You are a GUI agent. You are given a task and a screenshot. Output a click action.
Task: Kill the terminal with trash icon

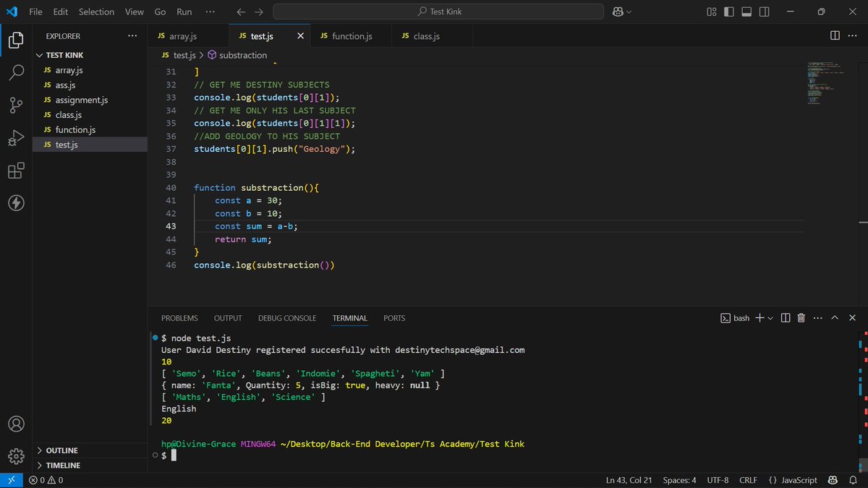coord(801,318)
